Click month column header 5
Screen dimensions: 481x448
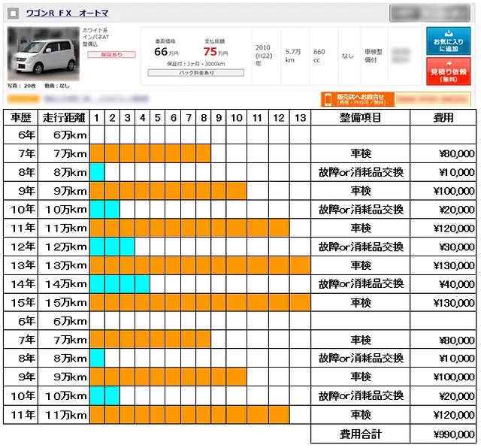click(x=158, y=117)
